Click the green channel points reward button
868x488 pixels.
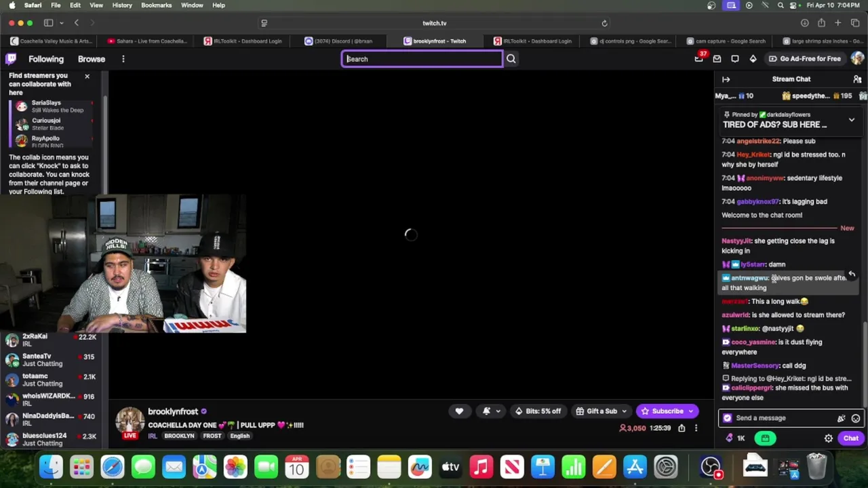(765, 439)
